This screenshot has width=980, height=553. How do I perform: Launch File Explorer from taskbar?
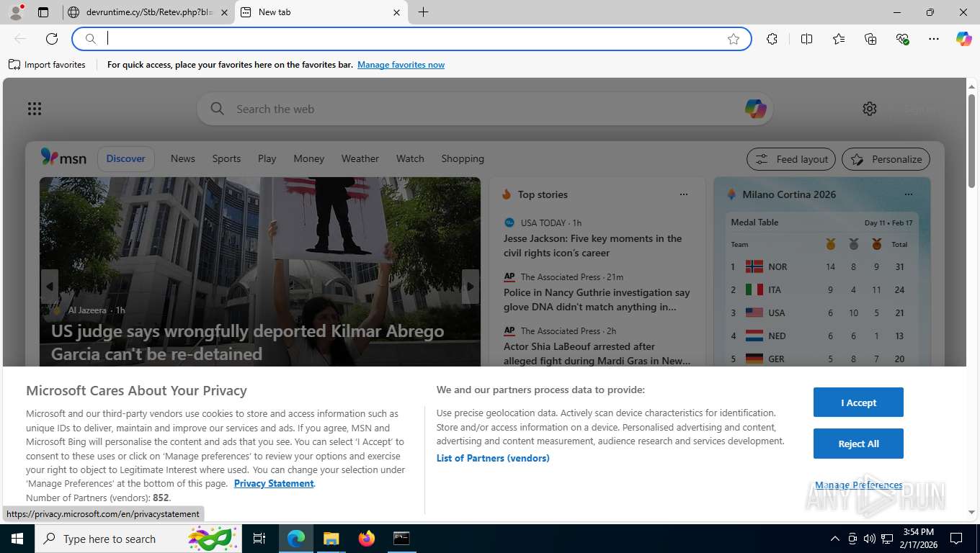(x=331, y=539)
